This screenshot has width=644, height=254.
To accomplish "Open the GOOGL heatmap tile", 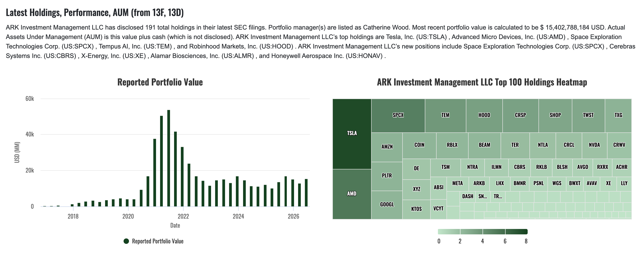I will point(387,205).
